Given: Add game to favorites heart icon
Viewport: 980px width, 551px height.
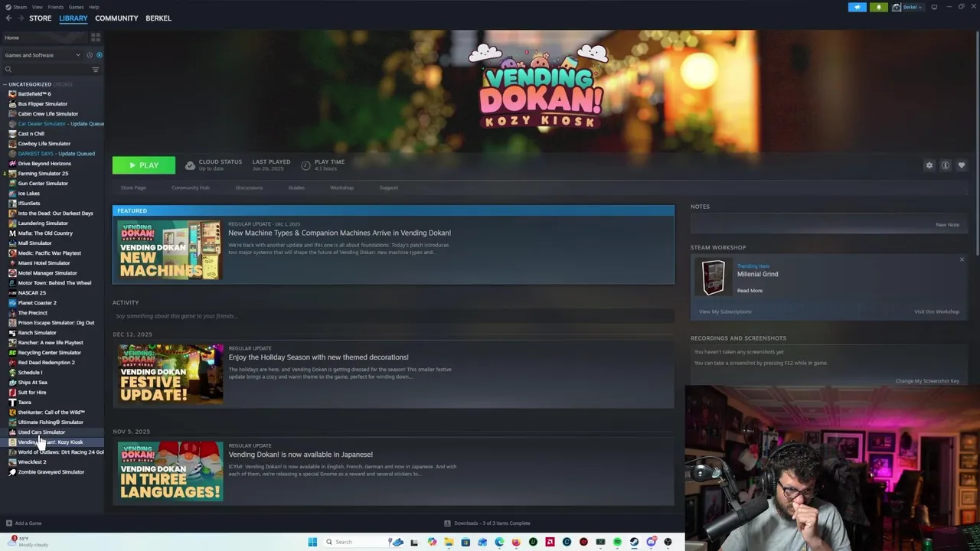Looking at the screenshot, I should click(x=962, y=165).
